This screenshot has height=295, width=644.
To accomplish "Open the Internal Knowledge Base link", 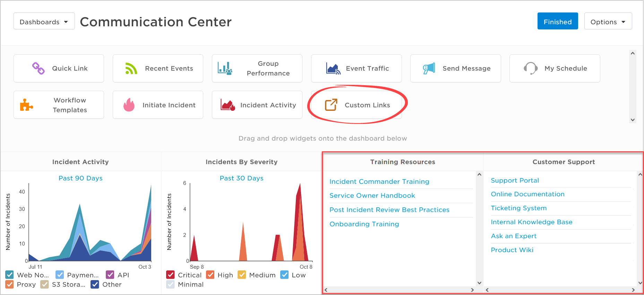I will pos(531,222).
